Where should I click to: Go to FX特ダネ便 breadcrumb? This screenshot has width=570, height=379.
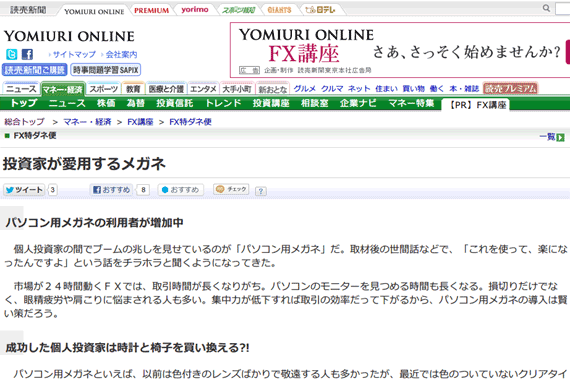pyautogui.click(x=190, y=122)
